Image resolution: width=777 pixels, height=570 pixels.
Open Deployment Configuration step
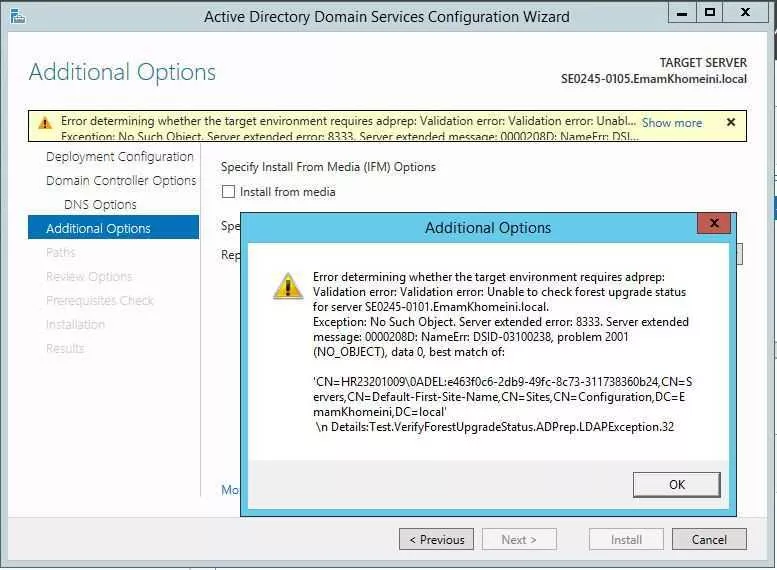click(119, 157)
